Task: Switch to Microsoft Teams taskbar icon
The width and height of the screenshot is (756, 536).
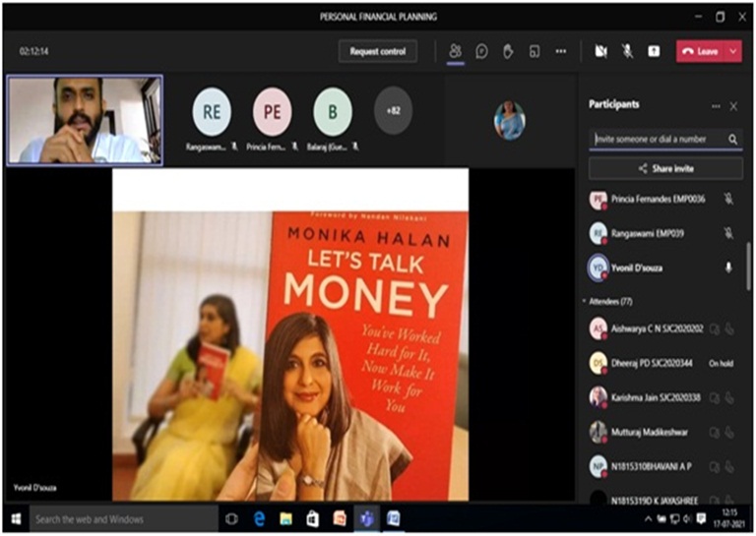Action: pyautogui.click(x=366, y=519)
